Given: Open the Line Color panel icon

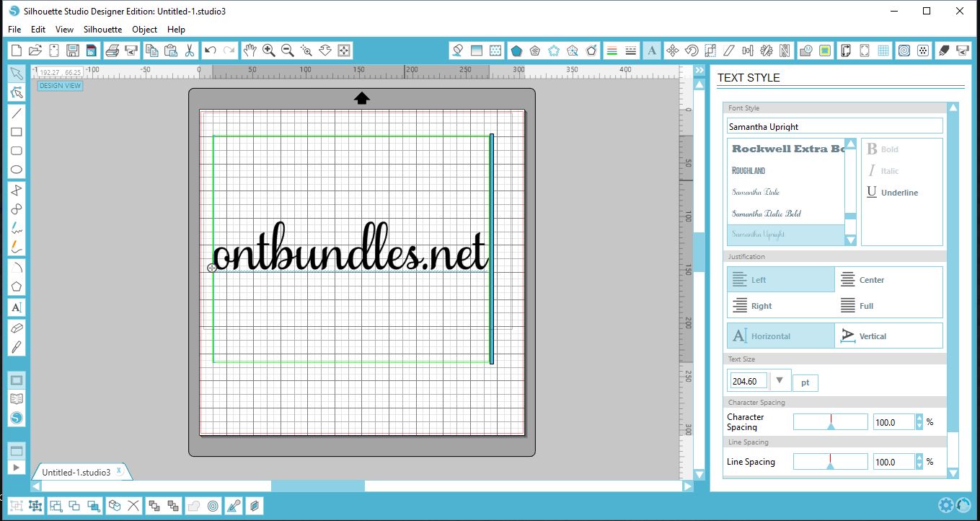Looking at the screenshot, I should click(612, 51).
